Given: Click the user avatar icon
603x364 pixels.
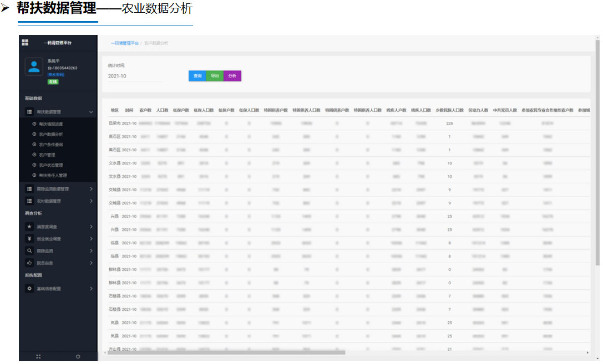Looking at the screenshot, I should (34, 67).
